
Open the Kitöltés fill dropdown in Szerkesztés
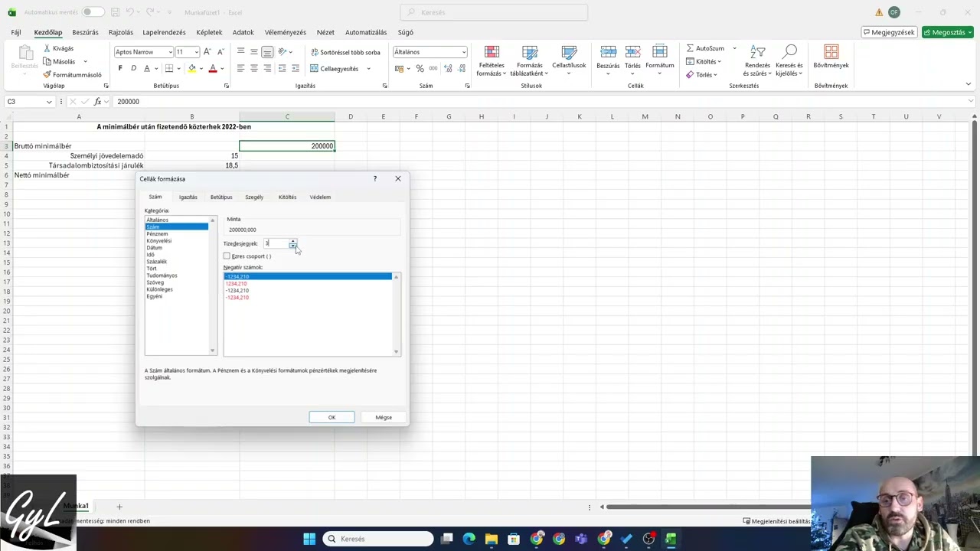(703, 61)
